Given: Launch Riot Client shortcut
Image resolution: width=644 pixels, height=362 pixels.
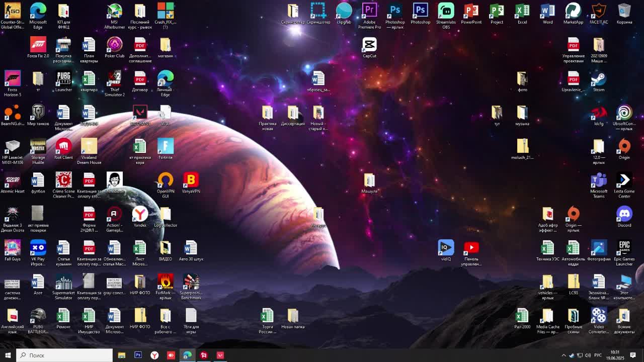Looking at the screenshot, I should tap(63, 149).
